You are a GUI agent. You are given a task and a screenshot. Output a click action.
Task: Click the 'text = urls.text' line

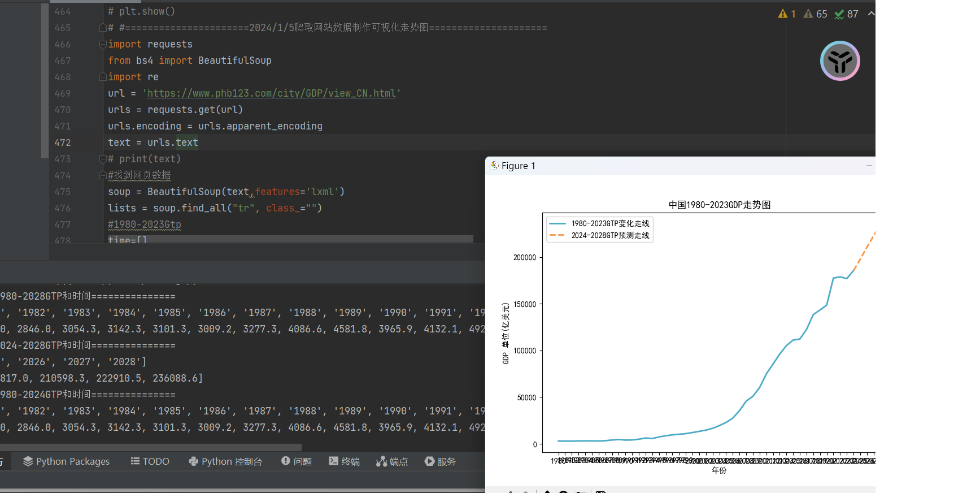153,142
